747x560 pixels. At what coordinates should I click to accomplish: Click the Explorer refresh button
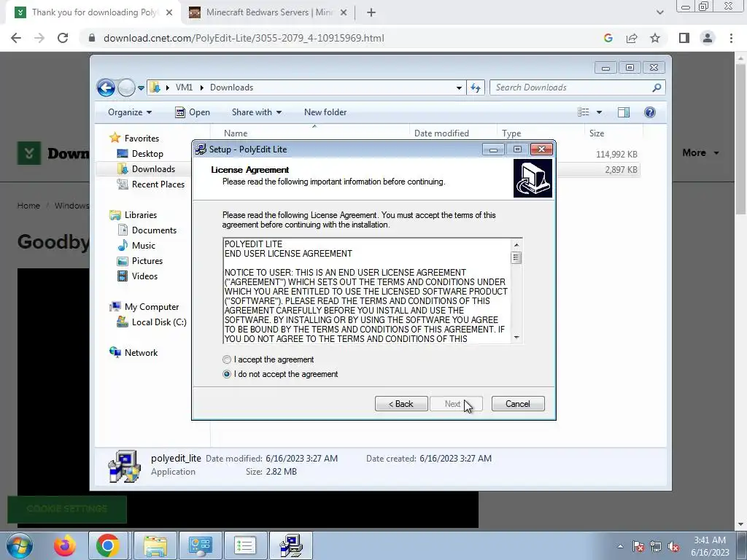coord(476,87)
